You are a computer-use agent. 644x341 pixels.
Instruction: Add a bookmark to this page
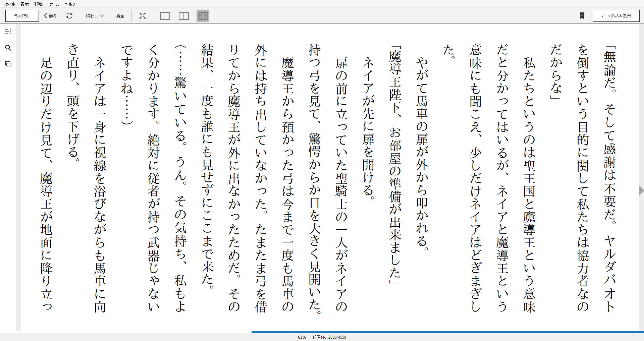[582, 16]
